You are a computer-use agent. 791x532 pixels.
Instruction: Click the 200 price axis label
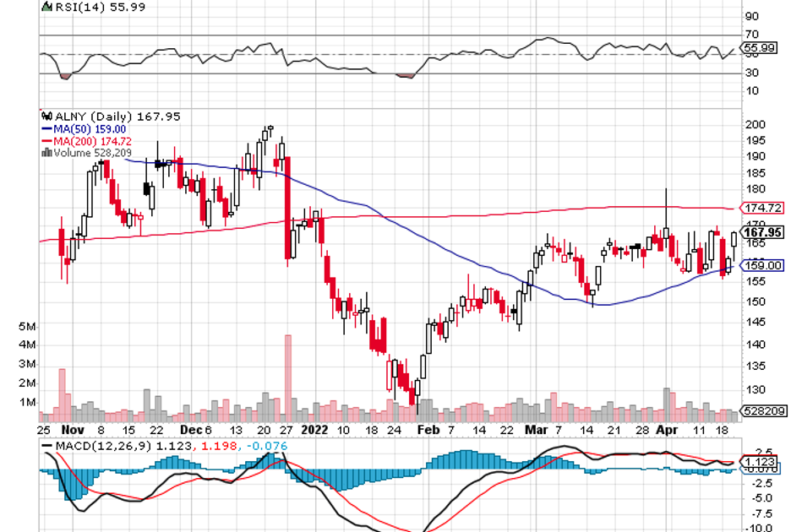[x=756, y=124]
